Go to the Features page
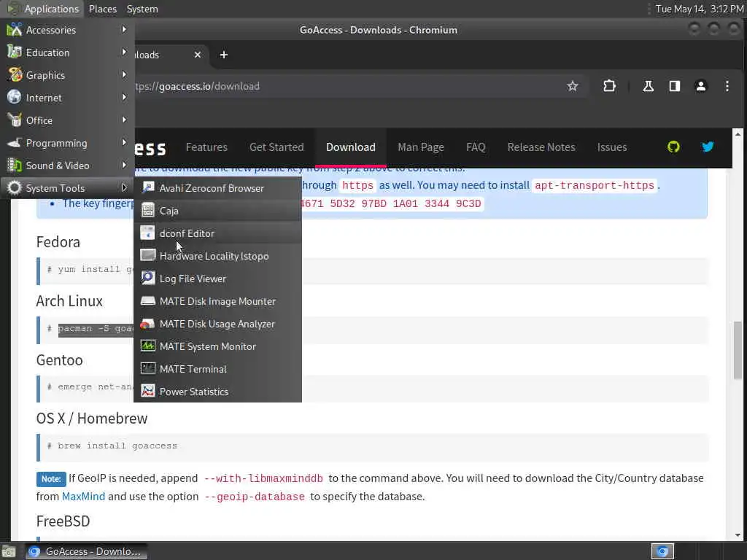The width and height of the screenshot is (747, 560). click(206, 147)
